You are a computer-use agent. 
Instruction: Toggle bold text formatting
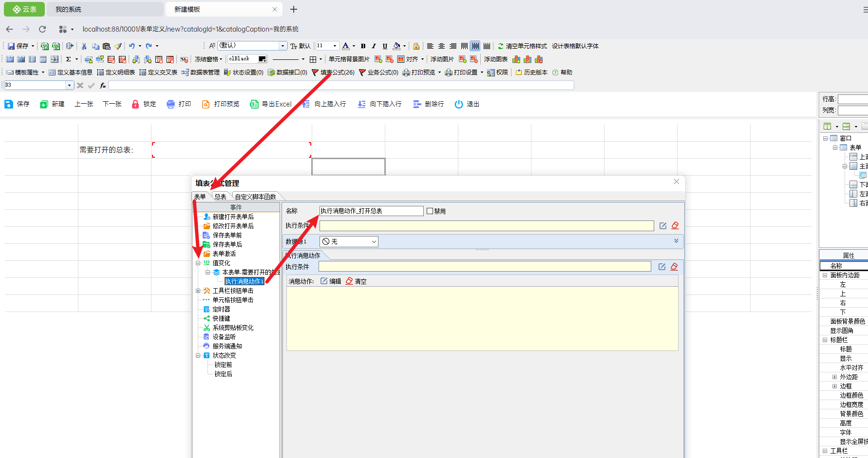click(363, 46)
